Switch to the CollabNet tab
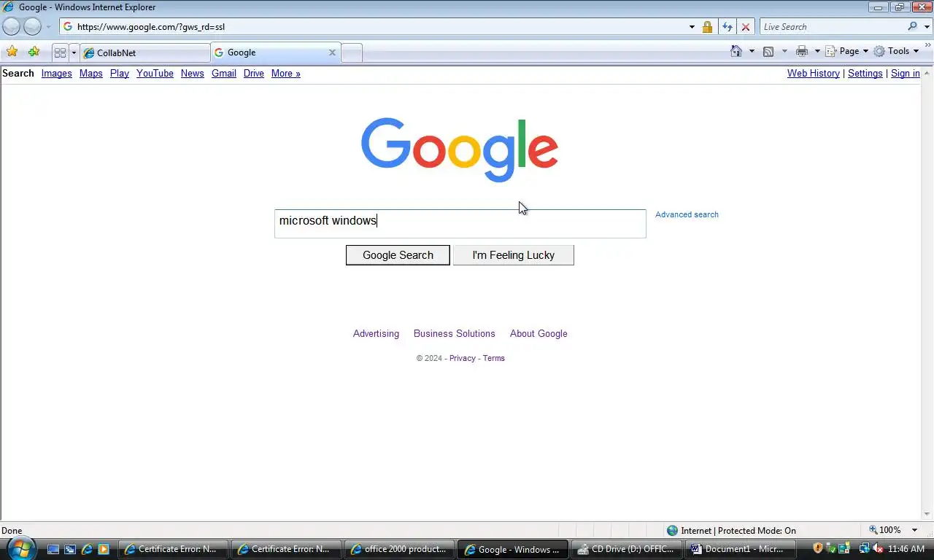Viewport: 934px width, 560px height. pyautogui.click(x=145, y=52)
